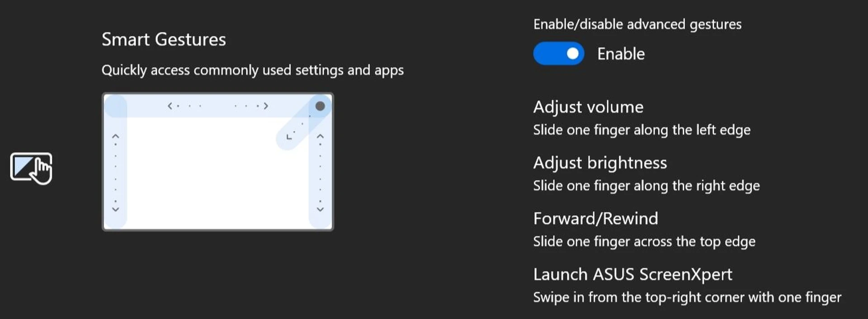Click the Enable label beside the toggle
868x319 pixels.
(x=621, y=54)
